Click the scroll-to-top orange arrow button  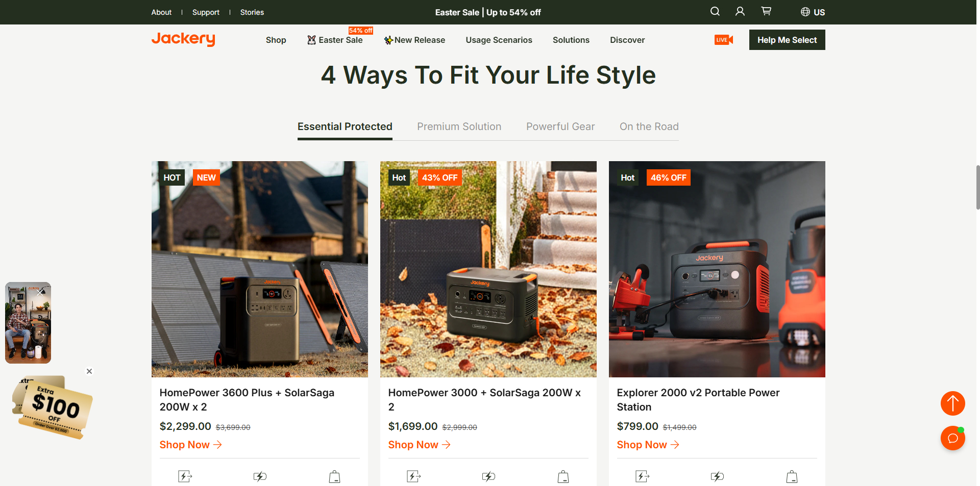pos(952,403)
